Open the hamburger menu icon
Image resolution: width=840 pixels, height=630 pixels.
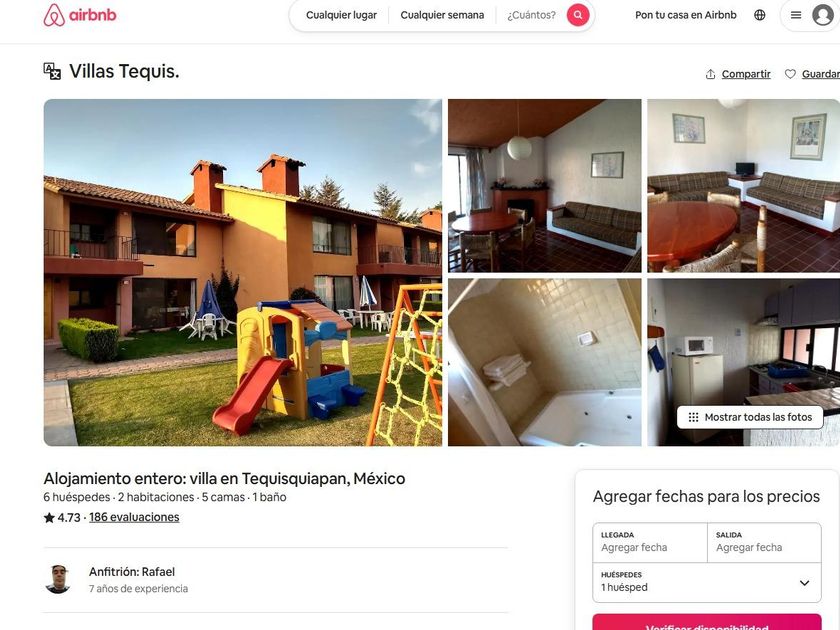click(796, 15)
